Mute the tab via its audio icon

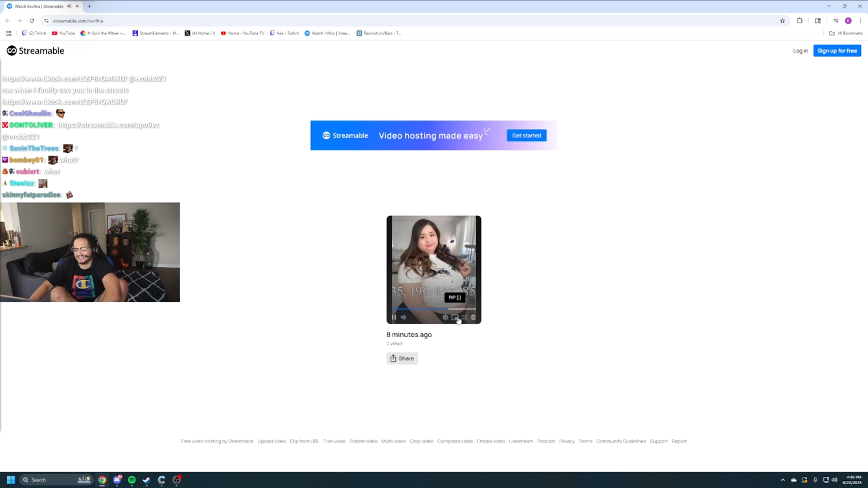(x=69, y=6)
